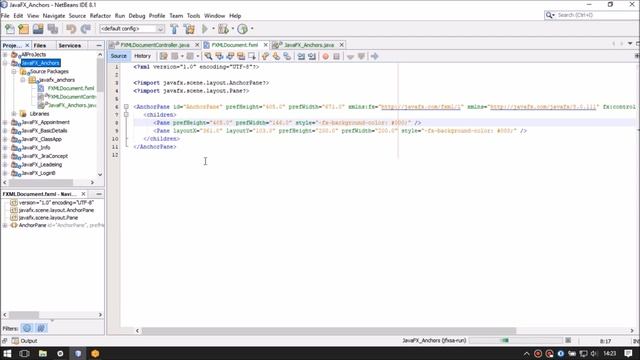Click editor Last Edit icon after History
Image resolution: width=640 pixels, height=360 pixels.
[164, 56]
